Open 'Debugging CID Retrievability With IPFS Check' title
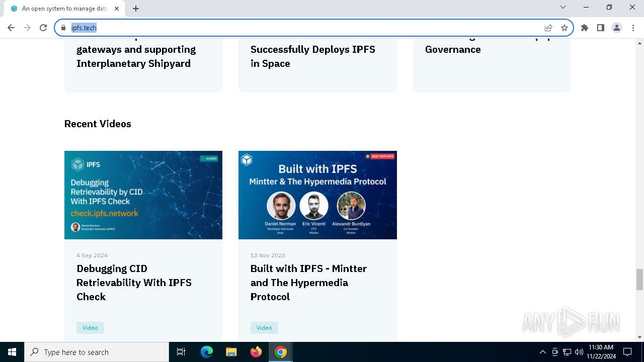 [134, 283]
